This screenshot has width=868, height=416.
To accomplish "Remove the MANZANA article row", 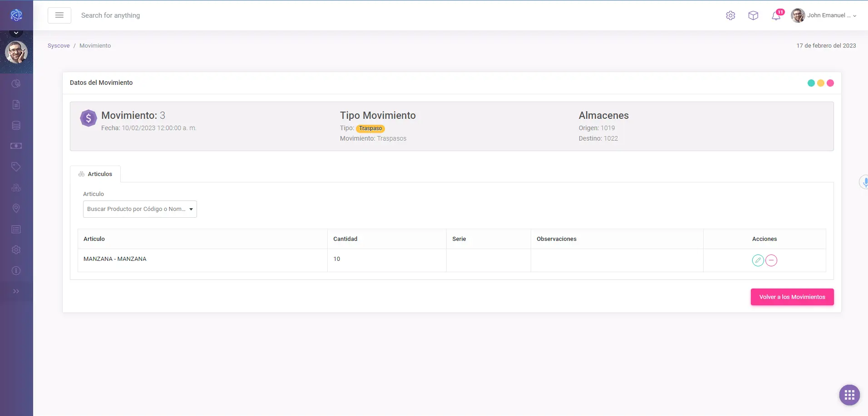I will tap(771, 260).
